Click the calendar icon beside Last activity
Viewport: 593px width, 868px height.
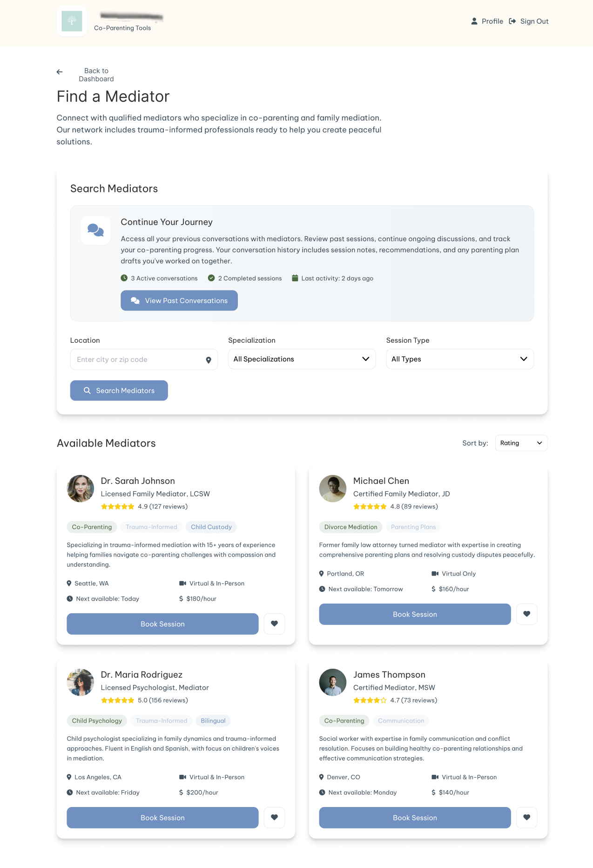pos(295,278)
